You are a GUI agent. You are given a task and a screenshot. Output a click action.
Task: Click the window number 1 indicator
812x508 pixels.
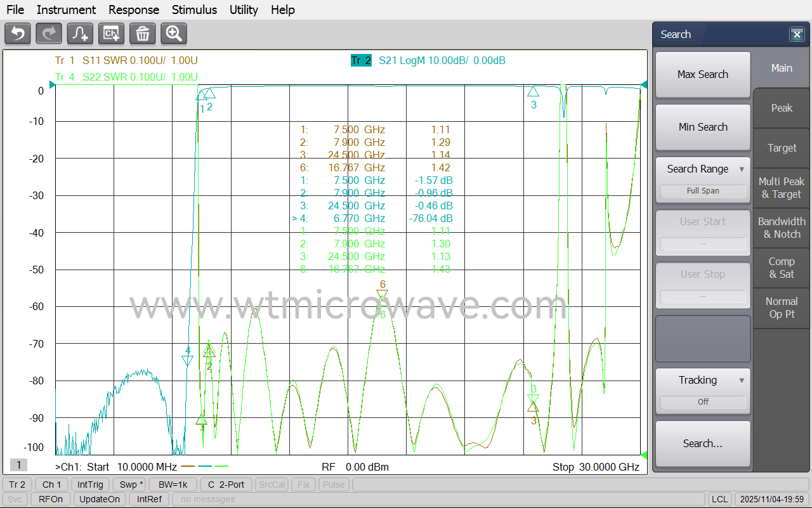[18, 466]
